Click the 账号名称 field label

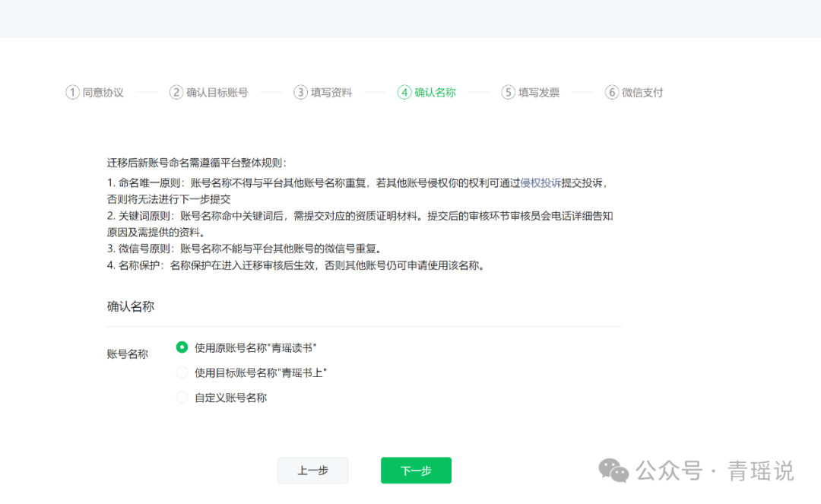tap(126, 354)
